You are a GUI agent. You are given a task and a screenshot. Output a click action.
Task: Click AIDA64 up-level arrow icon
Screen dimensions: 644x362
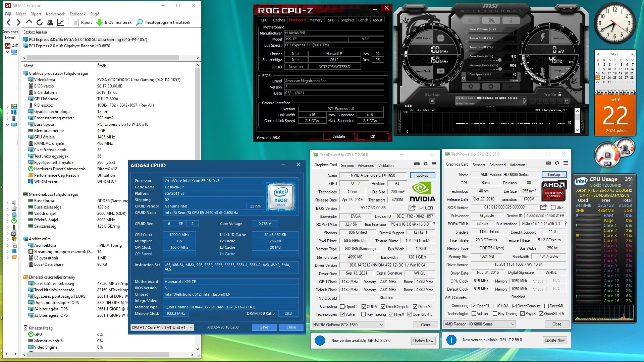29,22
